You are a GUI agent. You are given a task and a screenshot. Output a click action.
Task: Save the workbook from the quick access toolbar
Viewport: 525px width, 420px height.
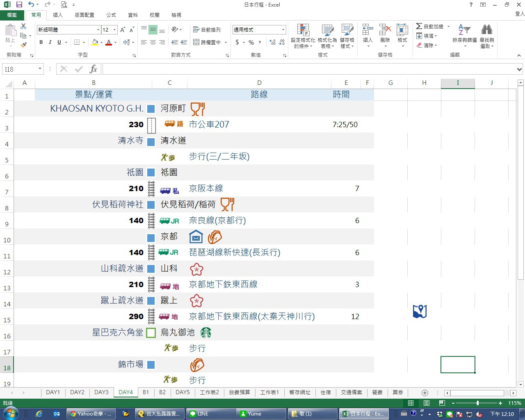[x=19, y=5]
